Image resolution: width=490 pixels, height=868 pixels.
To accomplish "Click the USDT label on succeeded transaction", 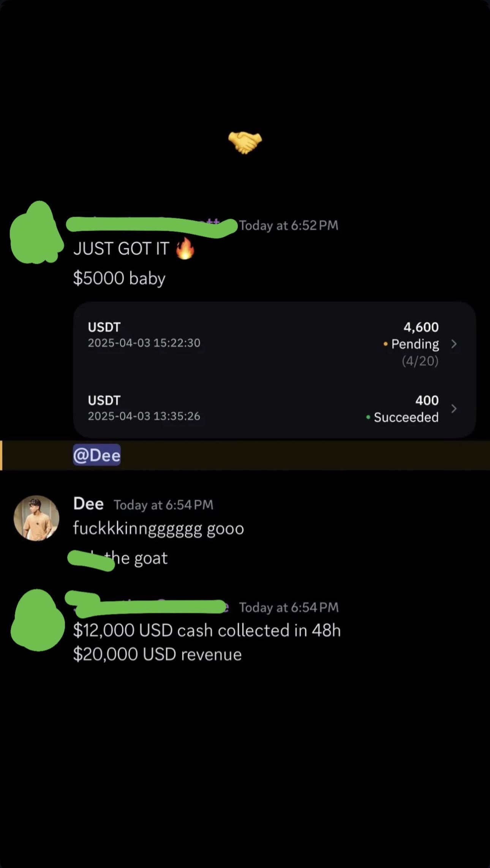I will (x=104, y=400).
